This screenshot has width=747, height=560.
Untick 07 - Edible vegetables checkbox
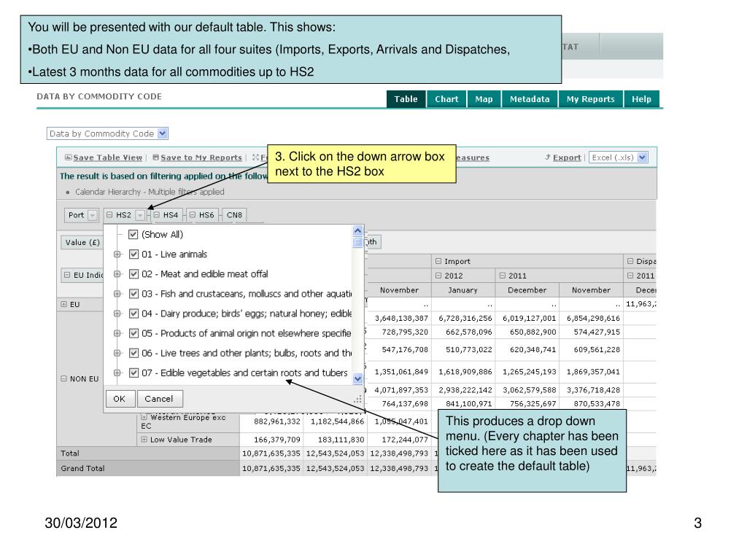click(x=134, y=373)
